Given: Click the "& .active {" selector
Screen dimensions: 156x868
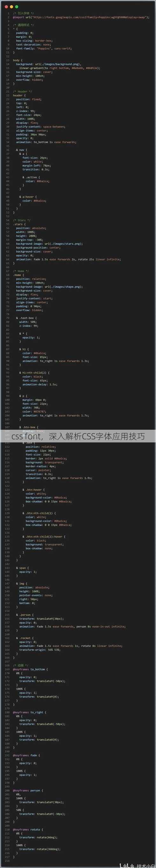Looking at the screenshot, I should tap(31, 177).
